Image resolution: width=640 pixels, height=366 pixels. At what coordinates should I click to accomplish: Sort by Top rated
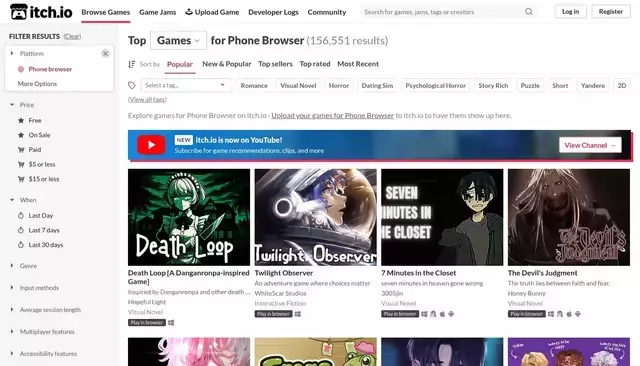(315, 64)
